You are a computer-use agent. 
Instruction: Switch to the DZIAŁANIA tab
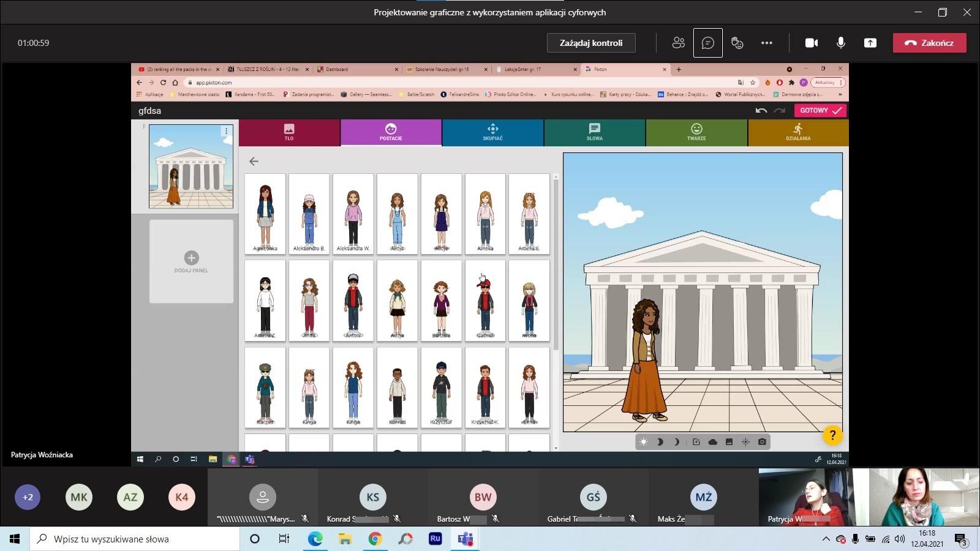click(798, 132)
